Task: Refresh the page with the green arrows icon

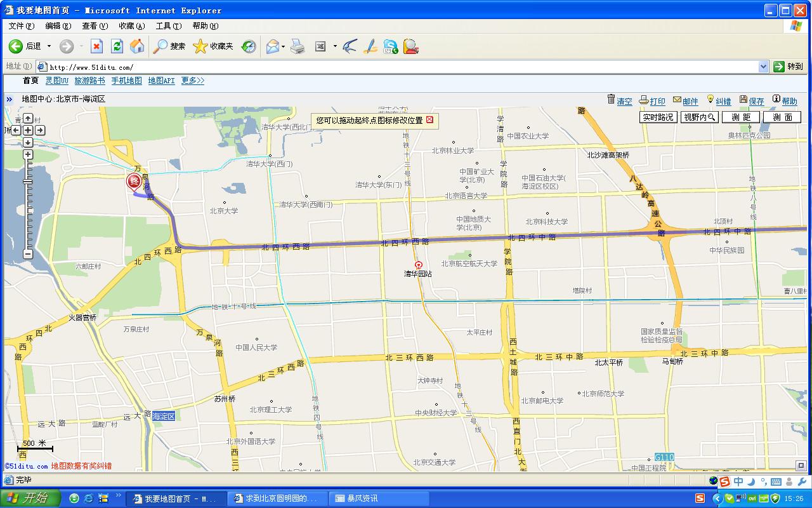Action: coord(117,46)
